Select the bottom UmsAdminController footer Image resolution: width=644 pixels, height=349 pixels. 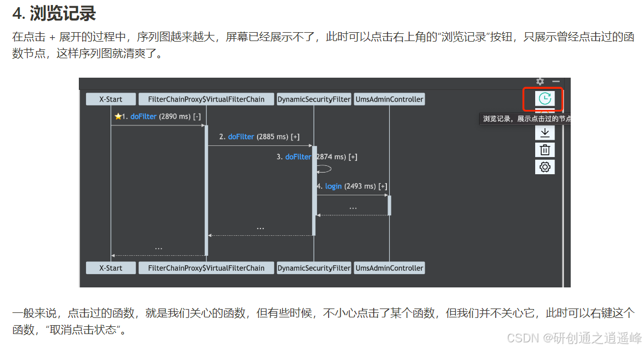[389, 268]
